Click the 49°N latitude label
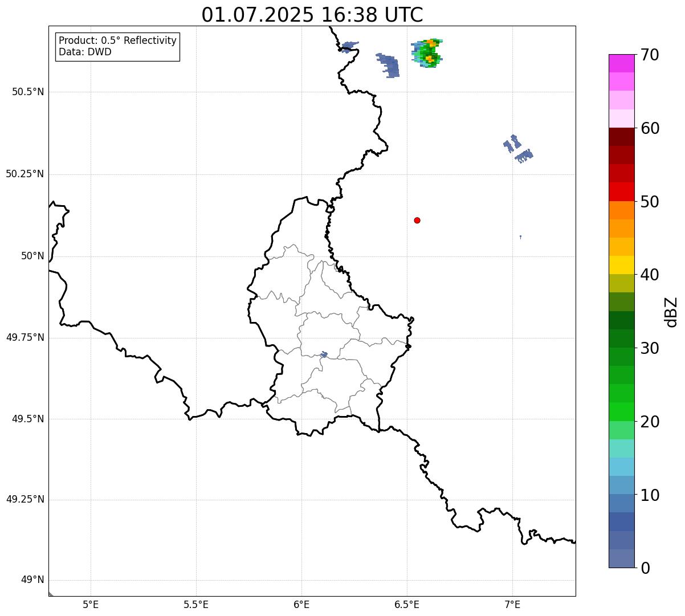The image size is (685, 616). coord(32,581)
